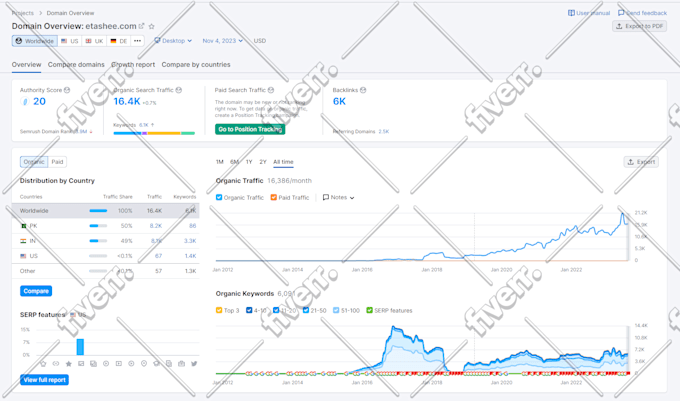
Task: Click the graduation cap icon in SERP features
Action: click(157, 364)
